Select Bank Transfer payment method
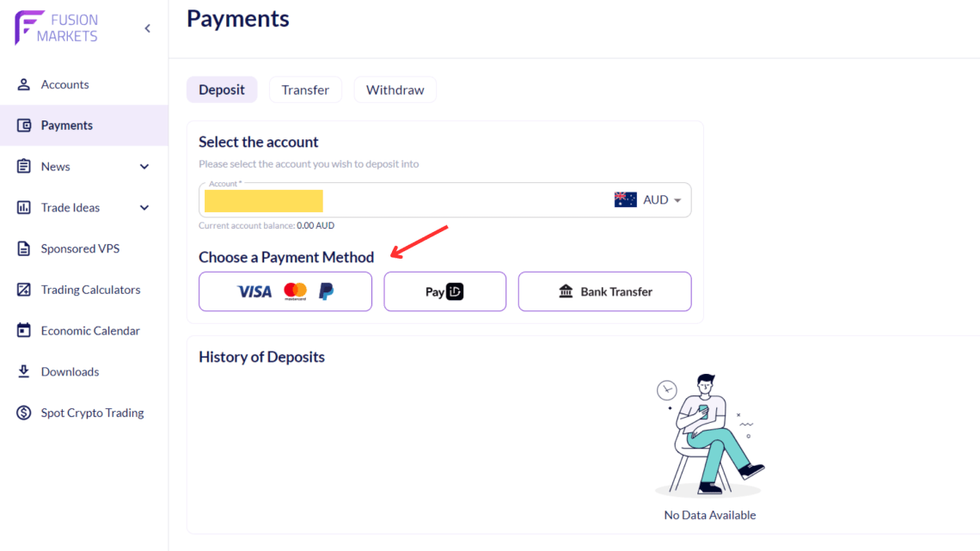This screenshot has height=551, width=980. point(604,291)
